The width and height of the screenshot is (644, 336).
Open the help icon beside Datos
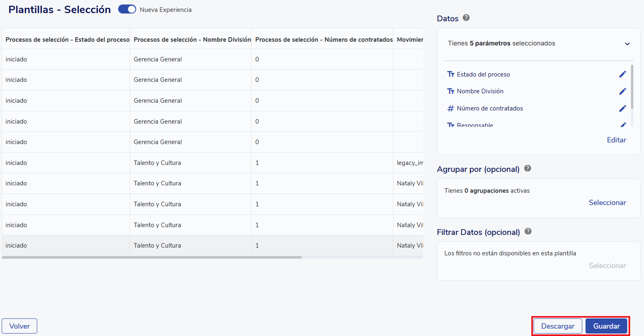pos(466,18)
